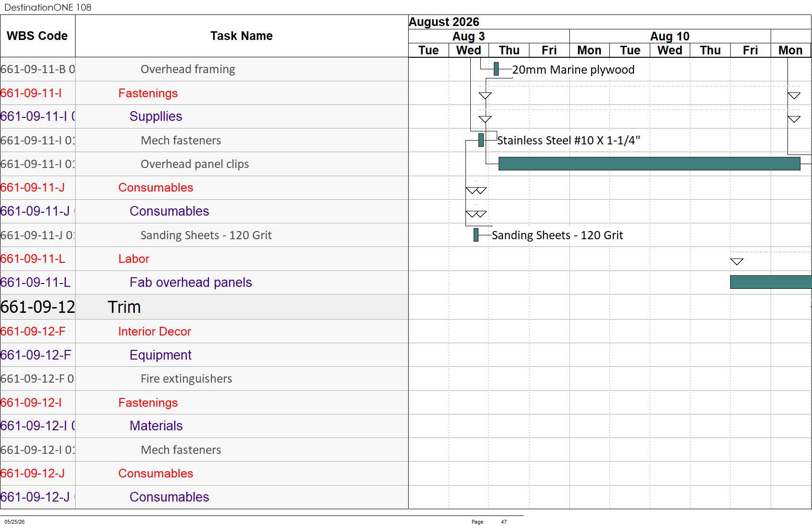812x528 pixels.
Task: Click Fastenings summary triangle near Aug 3
Action: coord(485,95)
